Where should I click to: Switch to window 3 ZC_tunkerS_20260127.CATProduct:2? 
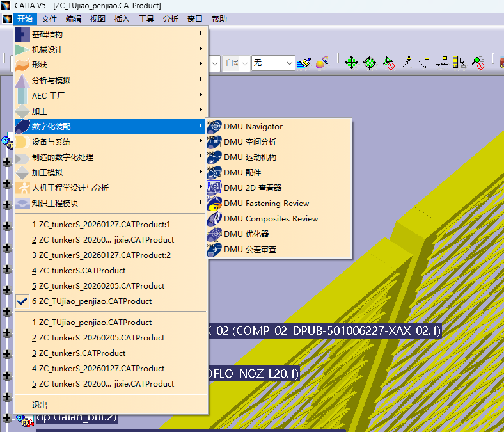tap(110, 255)
